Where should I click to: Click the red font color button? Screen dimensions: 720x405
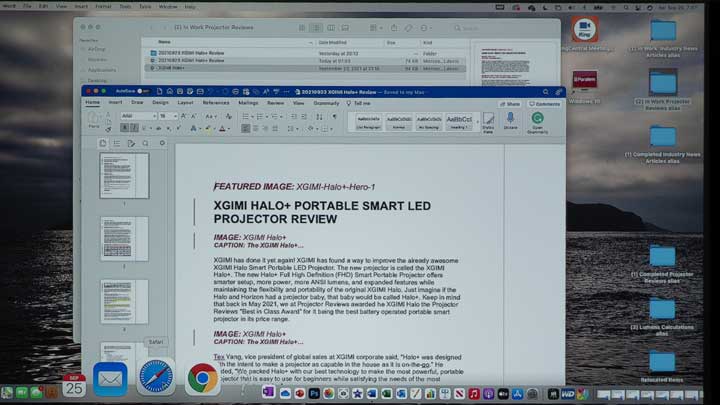[223, 129]
